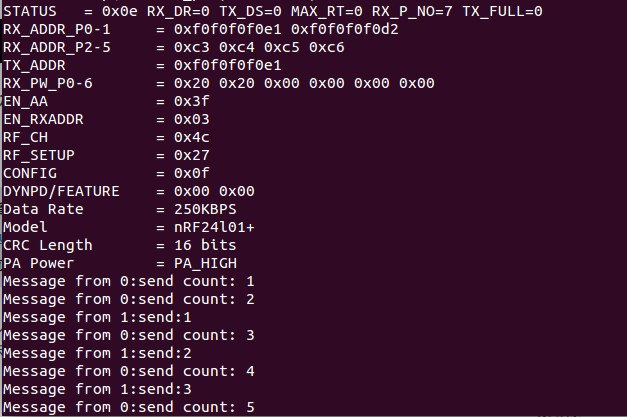This screenshot has width=627, height=417.
Task: Click the 'send count: 1' message line
Action: pos(128,282)
